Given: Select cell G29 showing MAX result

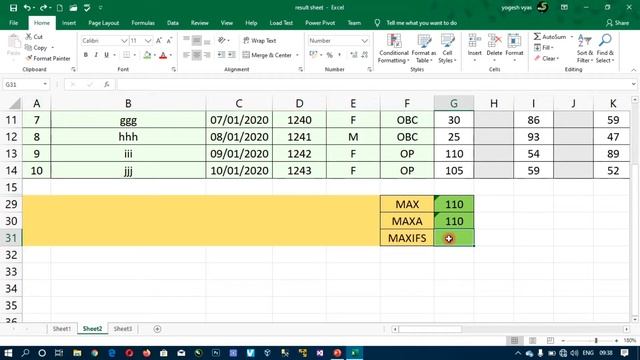Looking at the screenshot, I should tap(454, 204).
